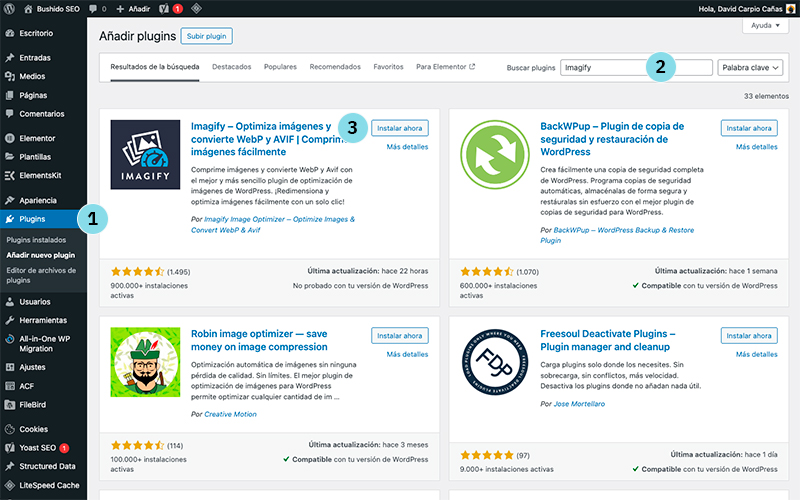Open Comentarios icon in sidebar
Viewport: 800px width, 500px height.
click(x=10, y=114)
